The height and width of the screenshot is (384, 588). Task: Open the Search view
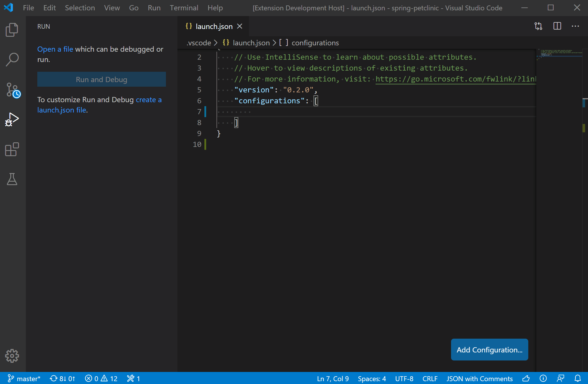(x=12, y=59)
